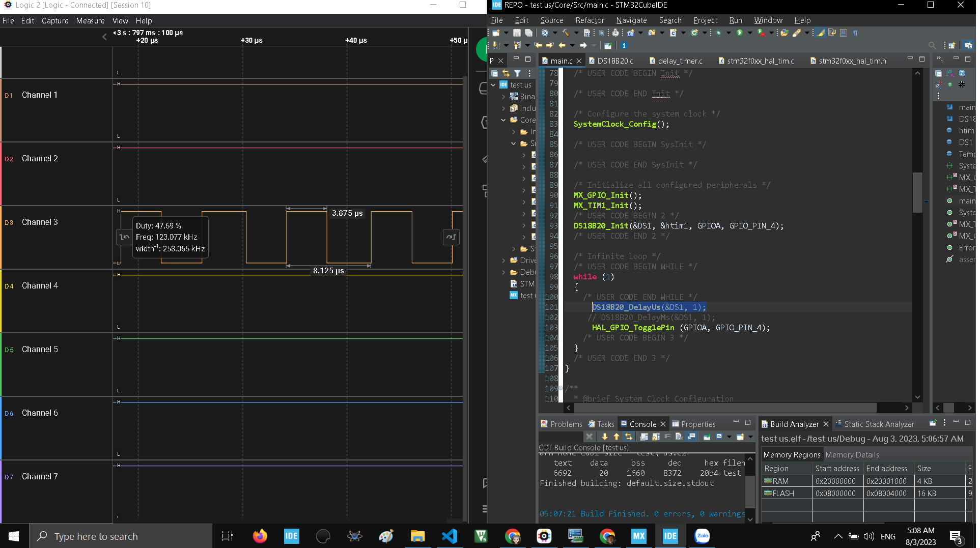Open Firefox from the taskbar
This screenshot has width=980, height=548.
(260, 536)
